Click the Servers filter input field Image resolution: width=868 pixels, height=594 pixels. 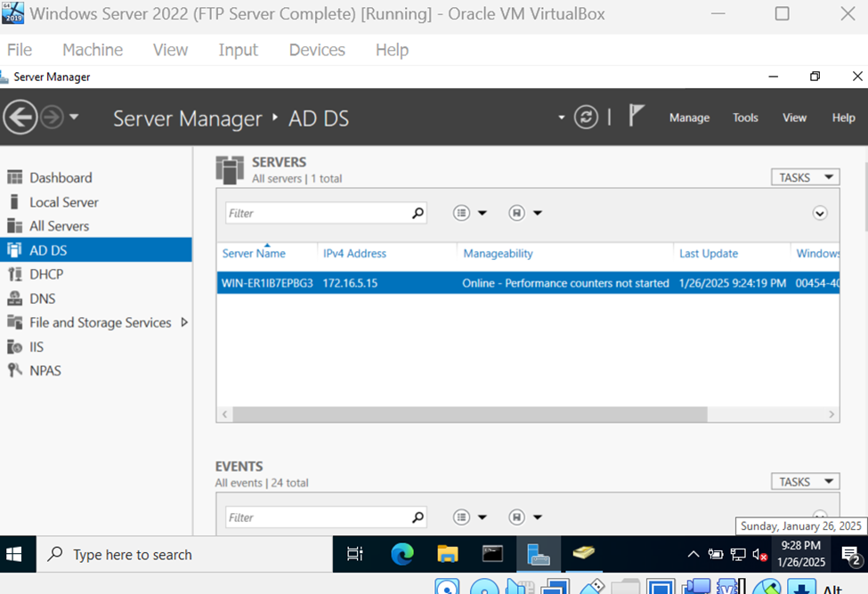pos(317,213)
